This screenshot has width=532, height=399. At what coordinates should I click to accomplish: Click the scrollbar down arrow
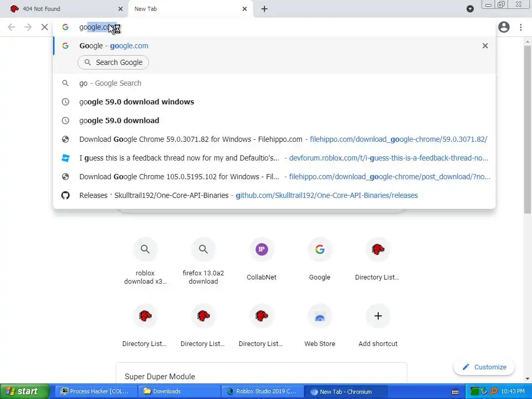point(527,379)
